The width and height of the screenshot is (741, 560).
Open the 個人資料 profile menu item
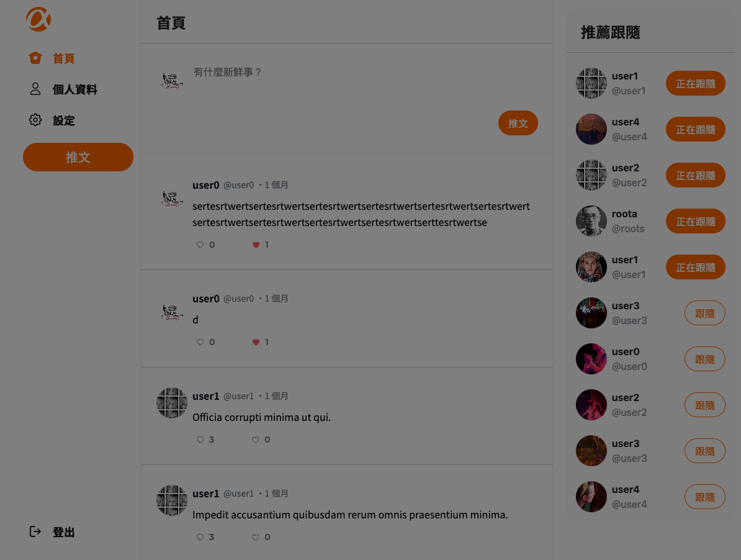point(63,89)
